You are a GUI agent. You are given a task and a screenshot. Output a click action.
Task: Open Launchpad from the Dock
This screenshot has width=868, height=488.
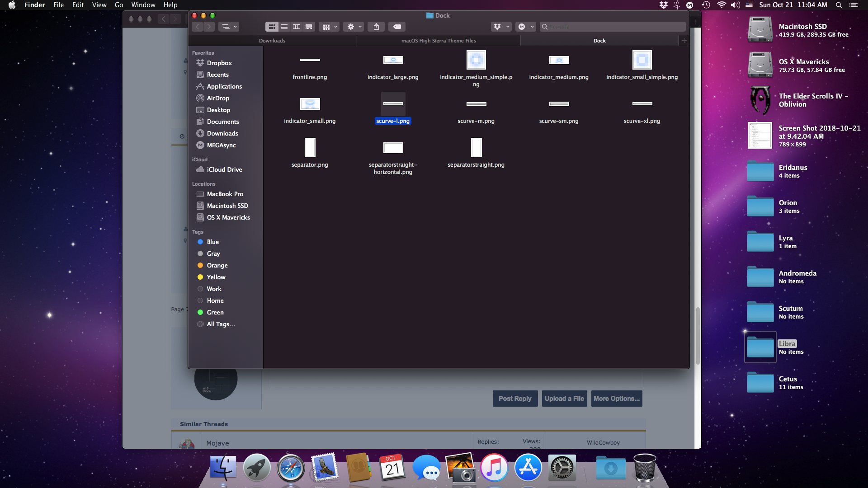coord(257,468)
